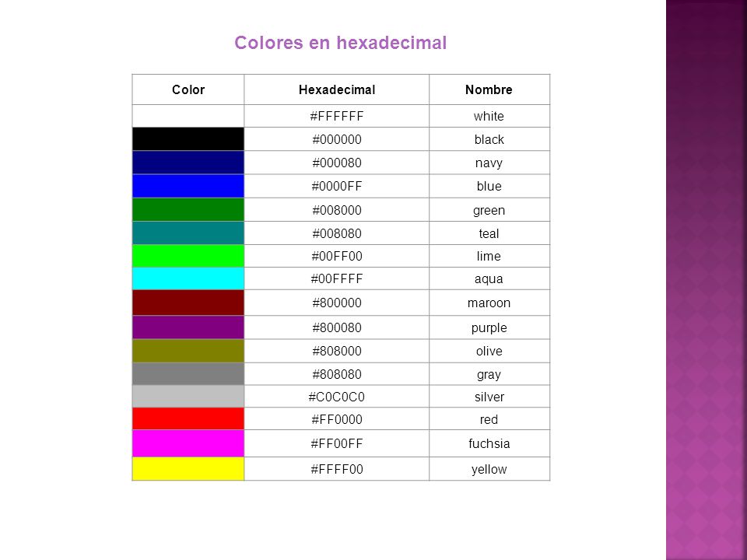Image resolution: width=747 pixels, height=560 pixels.
Task: Click the name 'blue'
Action: [489, 186]
